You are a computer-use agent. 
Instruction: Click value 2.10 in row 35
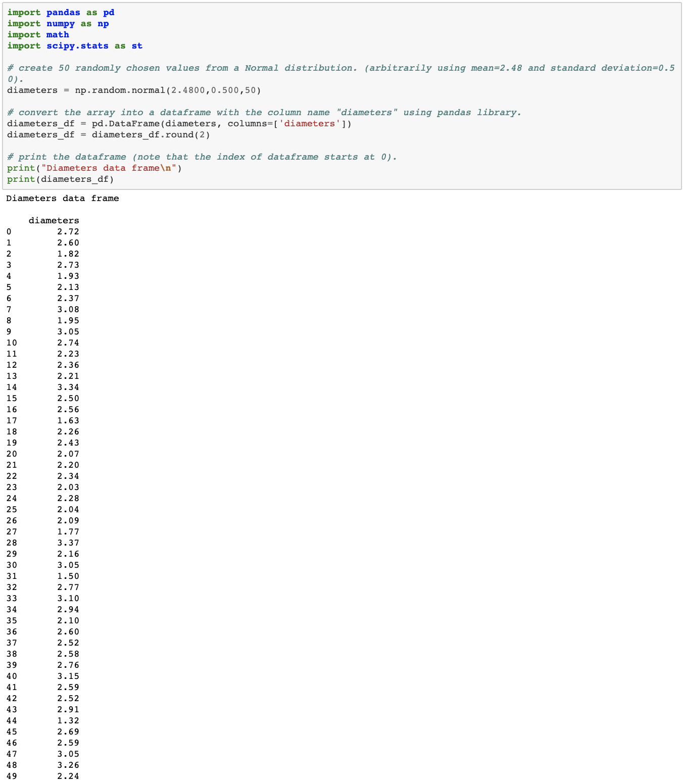point(68,621)
